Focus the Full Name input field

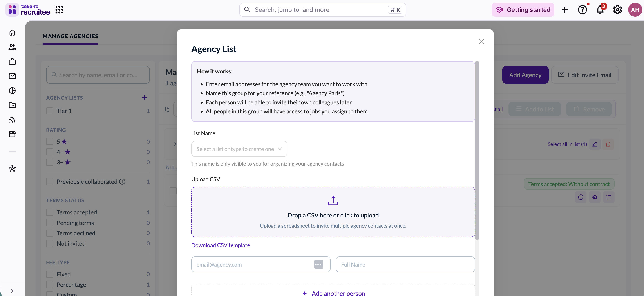tap(405, 264)
